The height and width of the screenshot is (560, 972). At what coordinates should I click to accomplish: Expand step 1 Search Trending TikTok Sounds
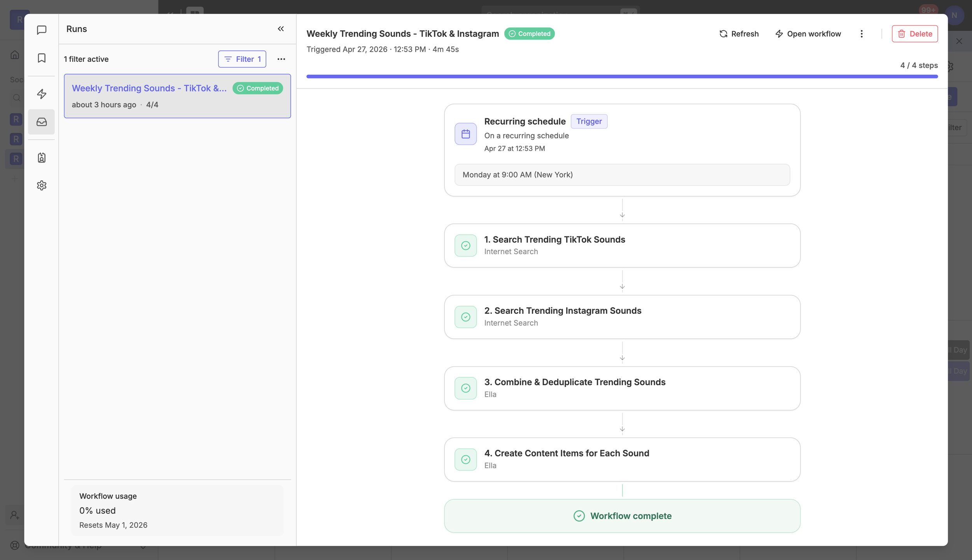click(x=622, y=246)
